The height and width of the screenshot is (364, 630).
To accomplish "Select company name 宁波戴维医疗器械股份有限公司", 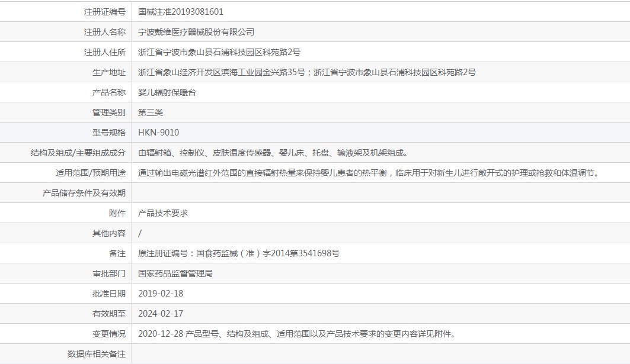I will click(196, 32).
